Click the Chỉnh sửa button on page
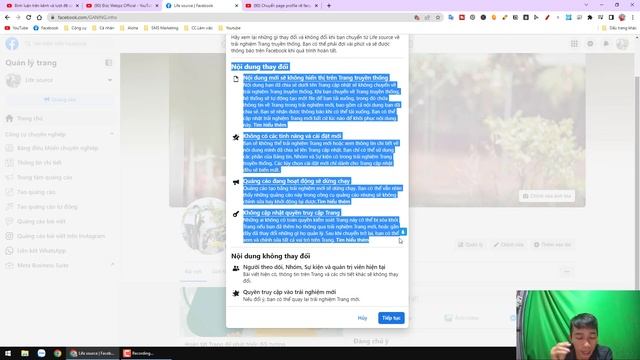This screenshot has width=640, height=360. 509,244
